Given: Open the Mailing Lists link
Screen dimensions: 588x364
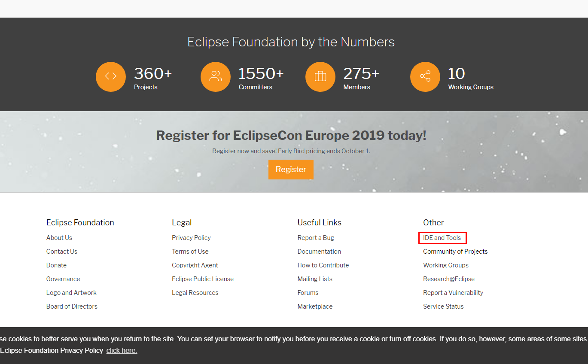Looking at the screenshot, I should 315,279.
